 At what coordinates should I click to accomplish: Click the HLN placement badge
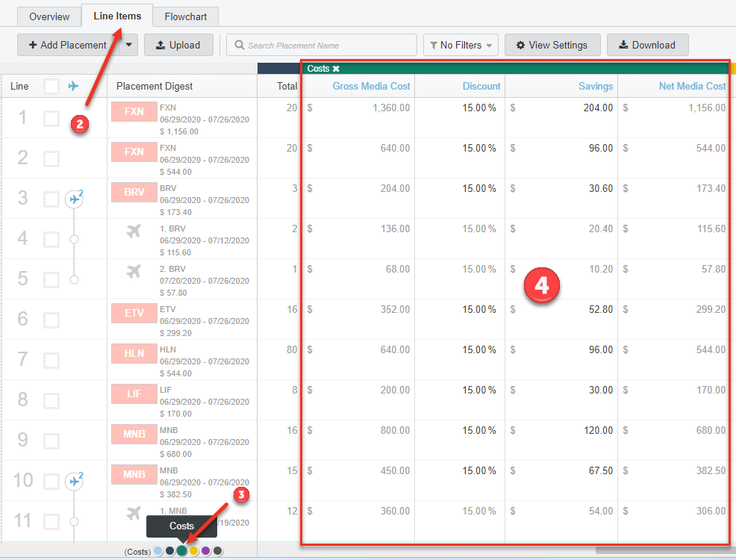click(x=134, y=353)
